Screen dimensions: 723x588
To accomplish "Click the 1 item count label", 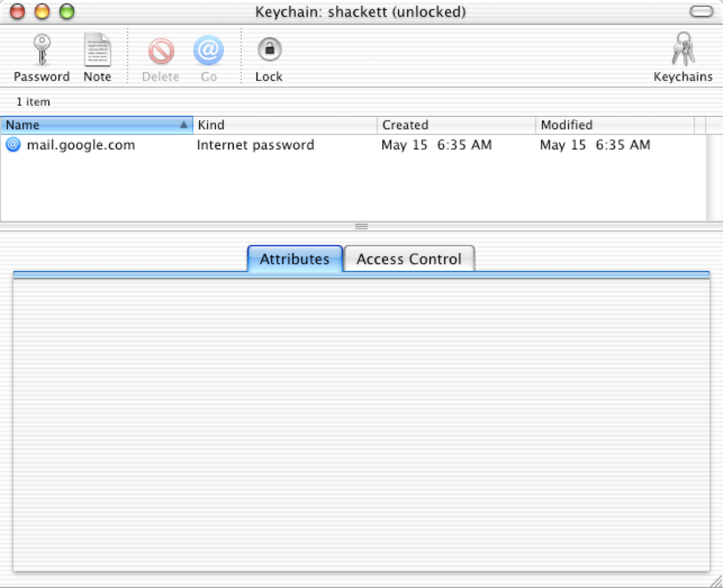I will [33, 101].
